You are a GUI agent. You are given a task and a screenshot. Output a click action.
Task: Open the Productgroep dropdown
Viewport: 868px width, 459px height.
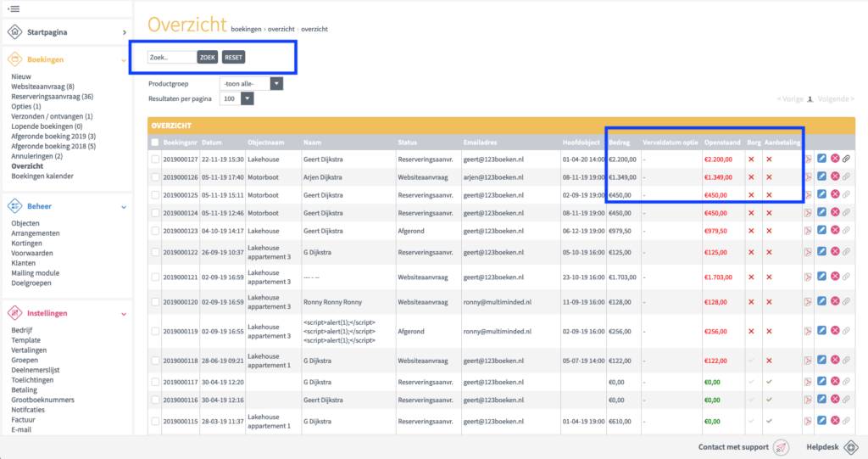click(251, 84)
